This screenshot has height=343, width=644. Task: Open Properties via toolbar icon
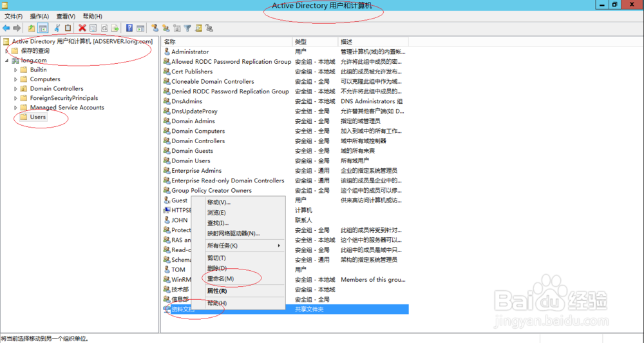coord(93,28)
